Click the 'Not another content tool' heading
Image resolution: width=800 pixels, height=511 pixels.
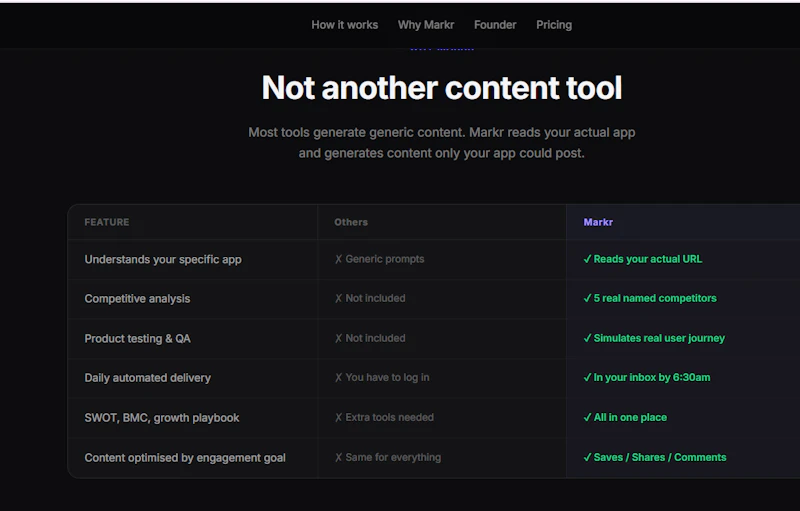click(x=441, y=88)
